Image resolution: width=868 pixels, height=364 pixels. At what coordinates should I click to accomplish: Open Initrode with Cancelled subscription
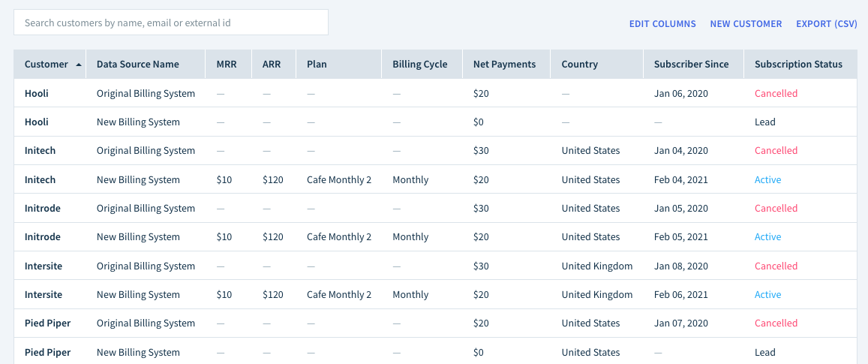tap(43, 209)
